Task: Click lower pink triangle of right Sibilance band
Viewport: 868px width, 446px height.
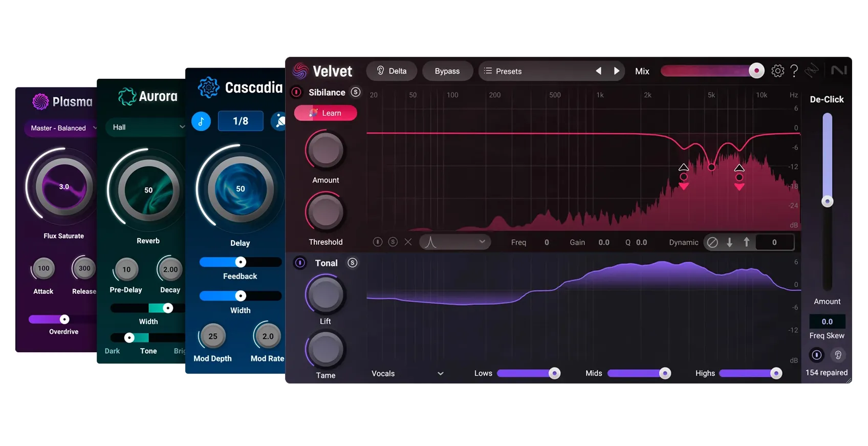Action: coord(740,187)
